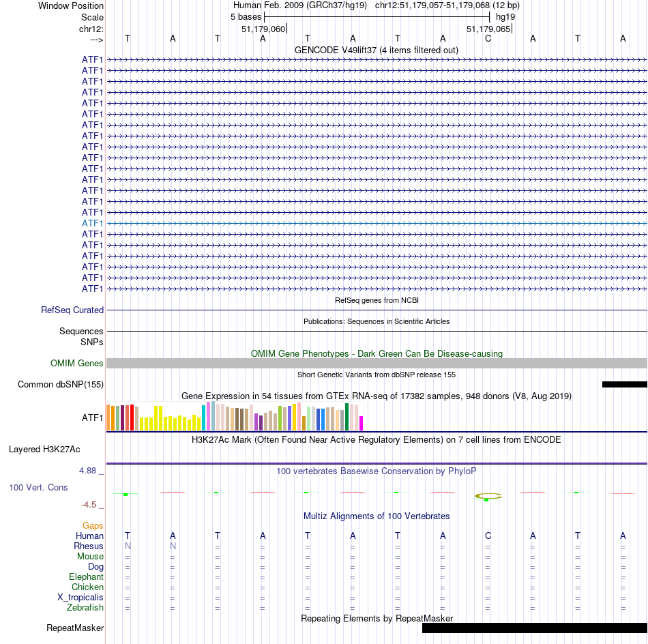Click the Common dbSNP(155) track label
This screenshot has height=644, width=648.
coord(61,384)
